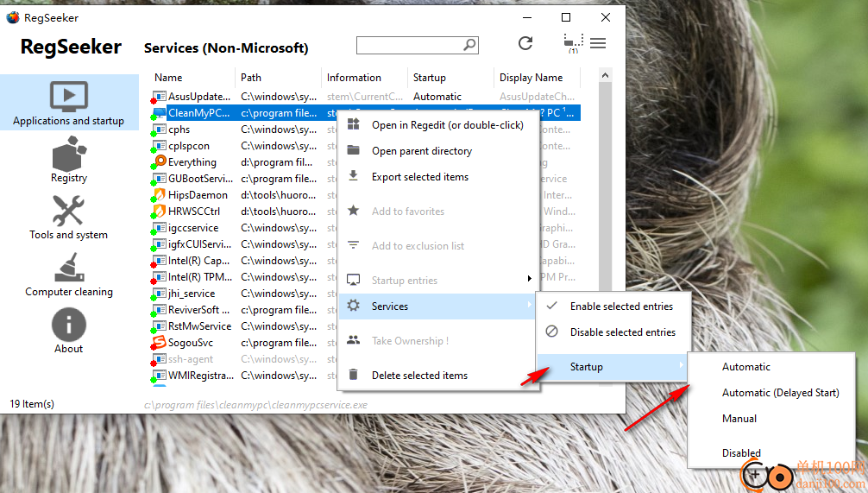Click AsusUpdate service icon
Screen dimensions: 868x493
[x=160, y=97]
